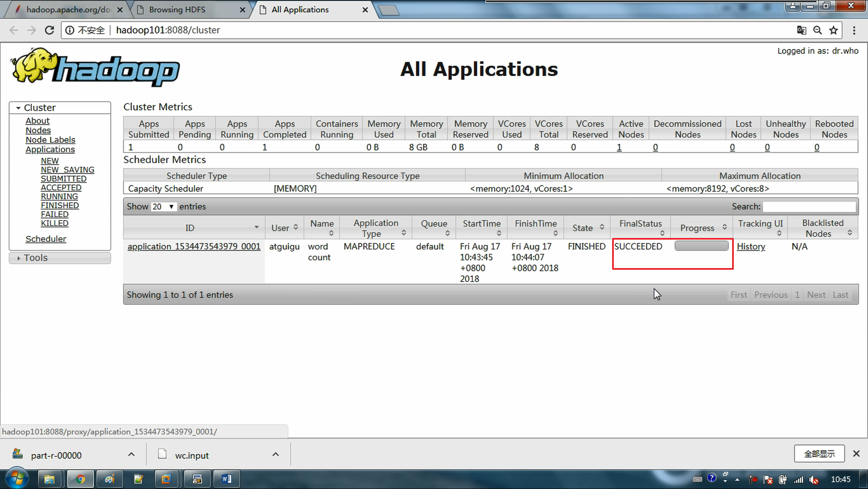Click the bookmark star icon
Screen dimensions: 868x489
pos(833,30)
